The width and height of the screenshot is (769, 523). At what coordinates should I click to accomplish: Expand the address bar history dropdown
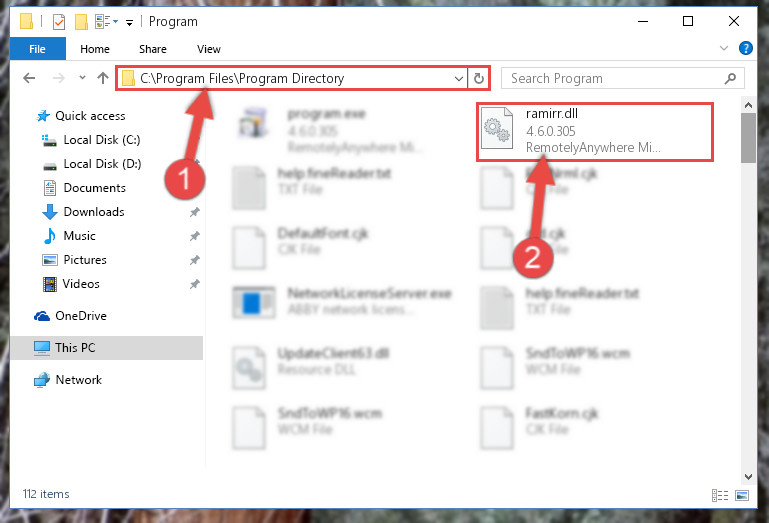(x=459, y=78)
